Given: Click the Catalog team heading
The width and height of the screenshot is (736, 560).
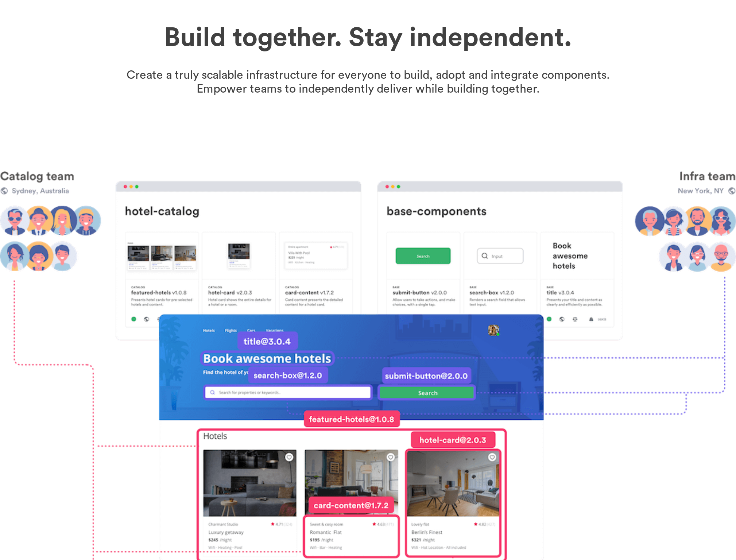Looking at the screenshot, I should pos(37,176).
